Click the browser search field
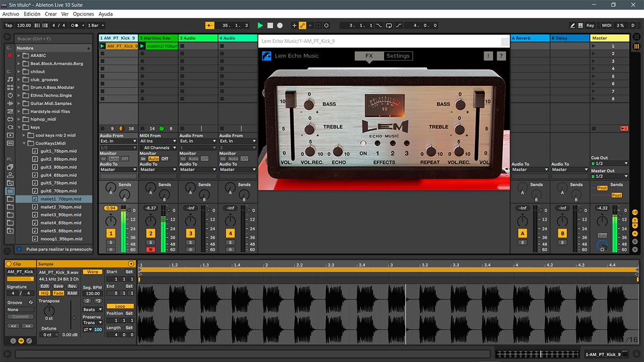The height and width of the screenshot is (362, 644). [53, 39]
